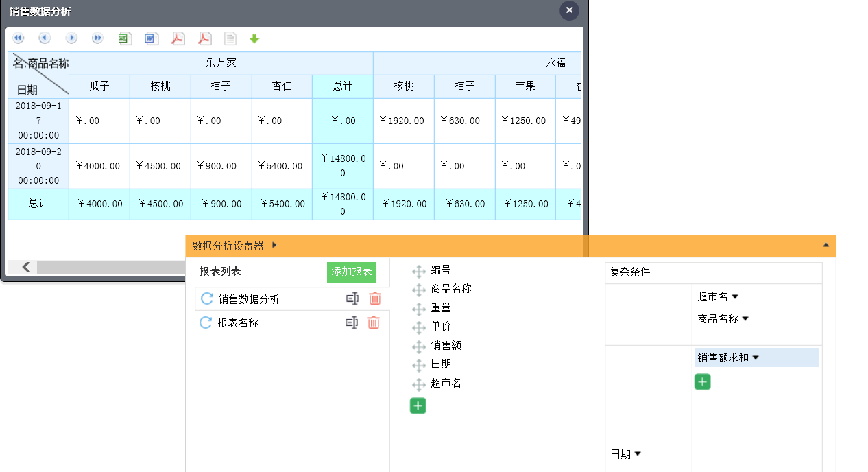Rename the 报表名称 report entry
This screenshot has height=472, width=868.
(352, 322)
